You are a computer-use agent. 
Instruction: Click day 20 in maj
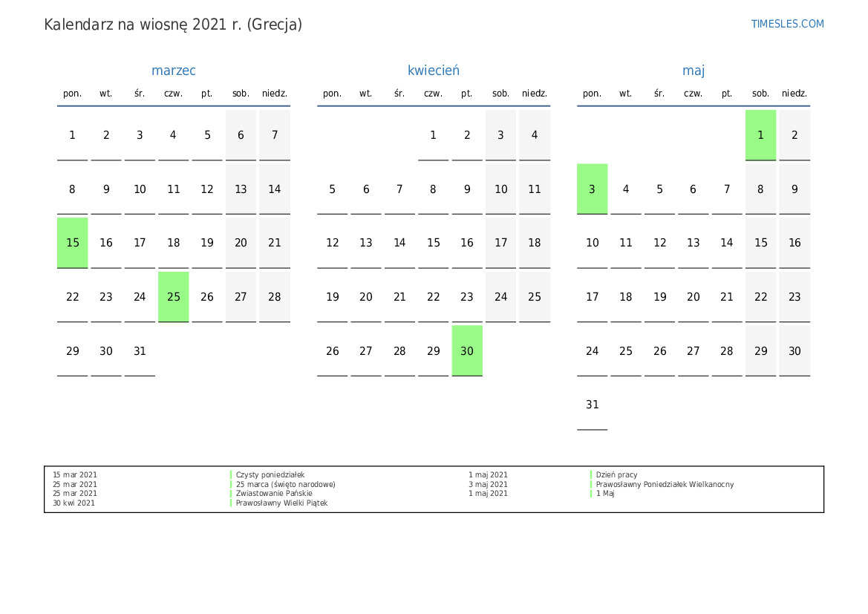(x=693, y=297)
